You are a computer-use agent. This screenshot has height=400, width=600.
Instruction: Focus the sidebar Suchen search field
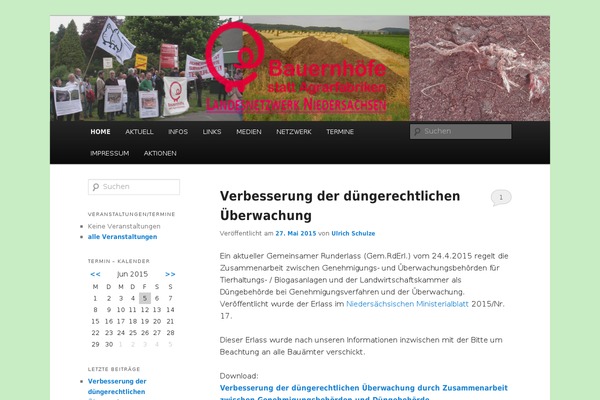click(x=134, y=187)
